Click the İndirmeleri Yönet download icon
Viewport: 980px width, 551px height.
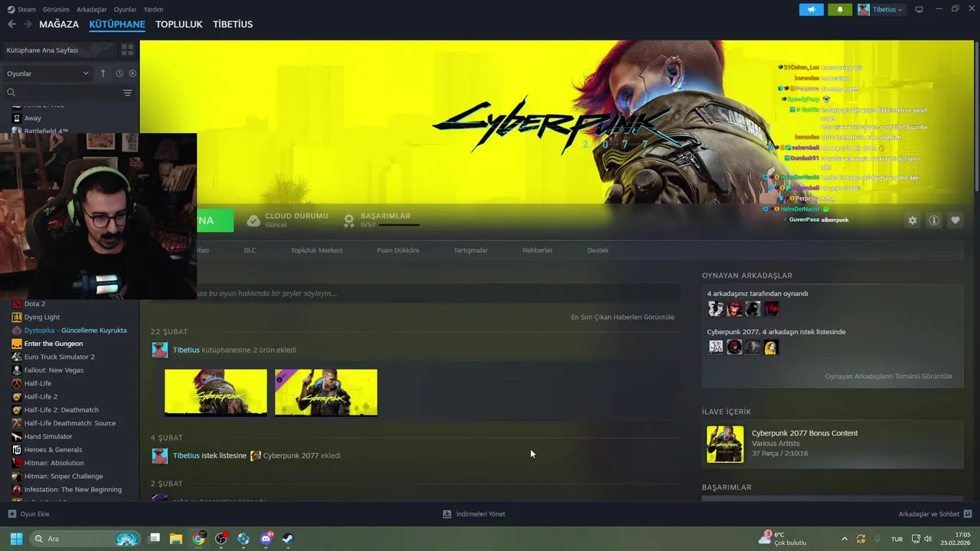point(447,514)
